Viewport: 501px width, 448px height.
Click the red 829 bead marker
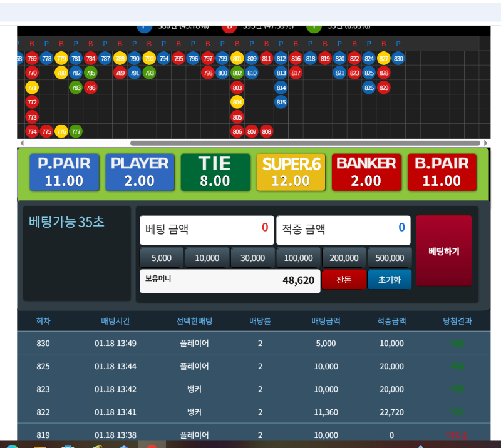[x=384, y=88]
